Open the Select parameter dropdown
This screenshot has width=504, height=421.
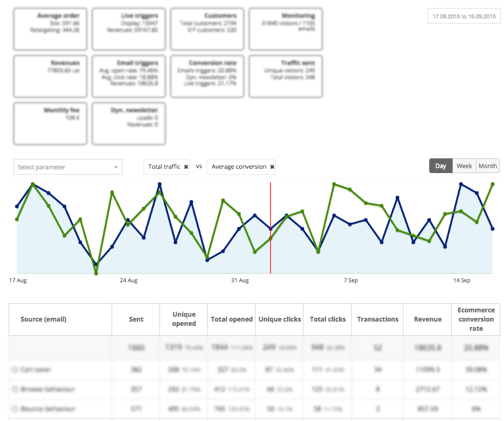pyautogui.click(x=68, y=167)
